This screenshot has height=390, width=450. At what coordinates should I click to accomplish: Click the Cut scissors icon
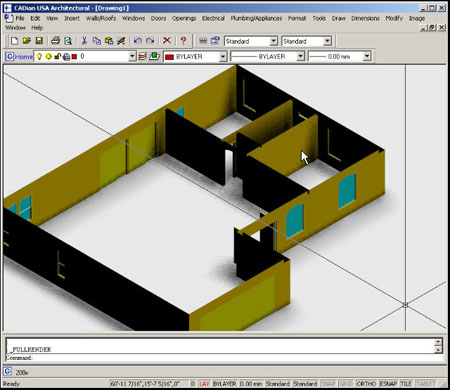click(84, 41)
